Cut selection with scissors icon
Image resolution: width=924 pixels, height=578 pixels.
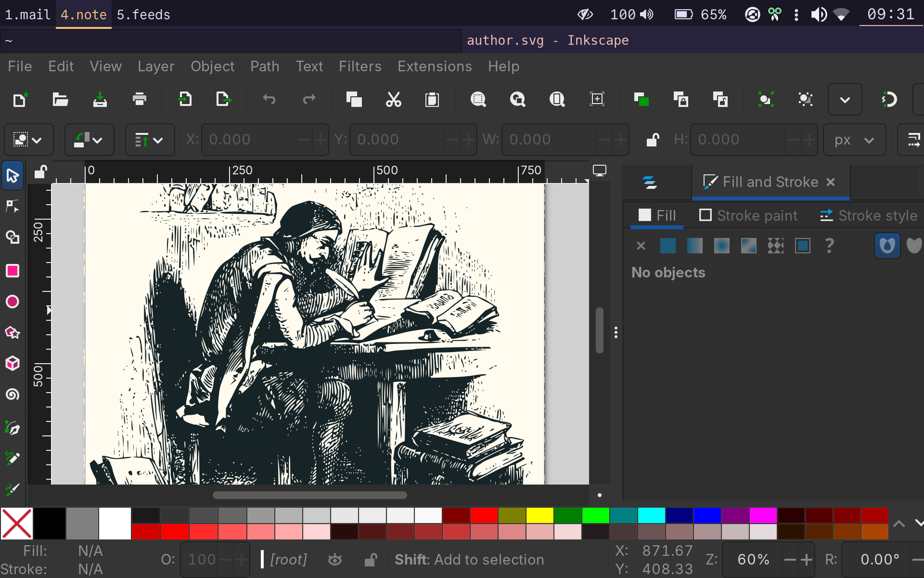click(x=393, y=100)
